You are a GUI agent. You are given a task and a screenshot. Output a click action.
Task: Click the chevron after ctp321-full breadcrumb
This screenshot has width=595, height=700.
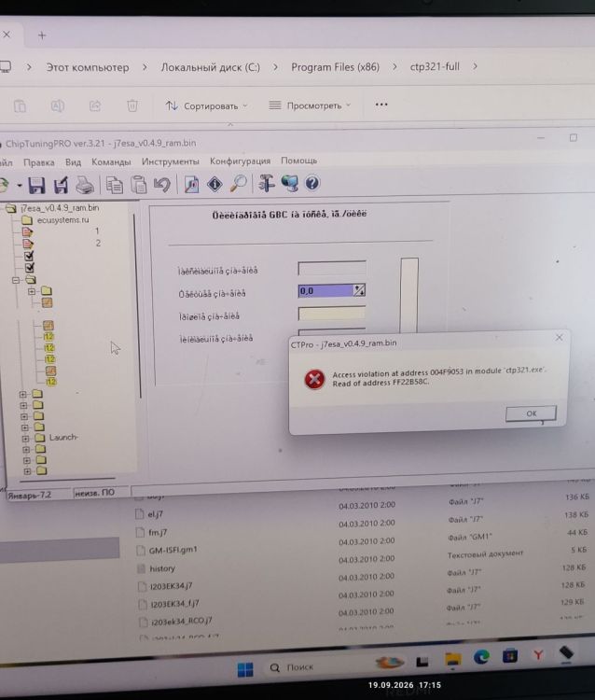coord(475,66)
